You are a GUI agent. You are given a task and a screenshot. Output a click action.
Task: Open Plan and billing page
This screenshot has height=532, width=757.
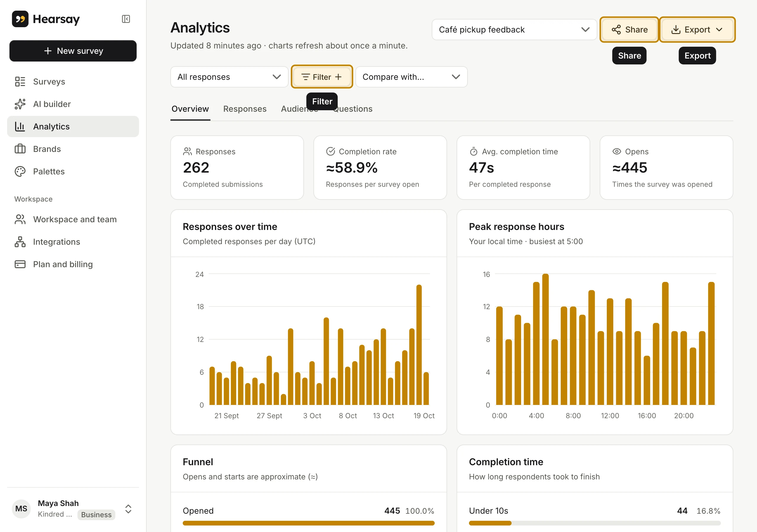73,264
